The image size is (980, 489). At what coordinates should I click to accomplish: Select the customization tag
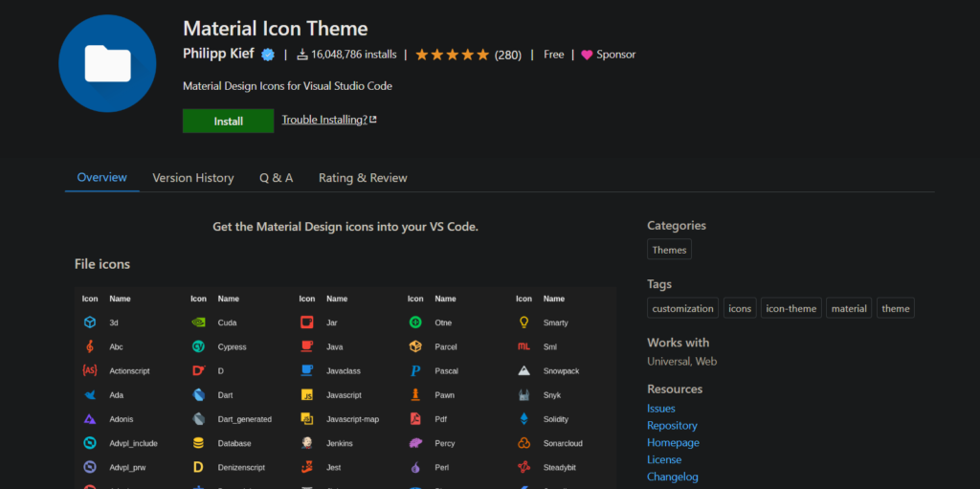682,308
